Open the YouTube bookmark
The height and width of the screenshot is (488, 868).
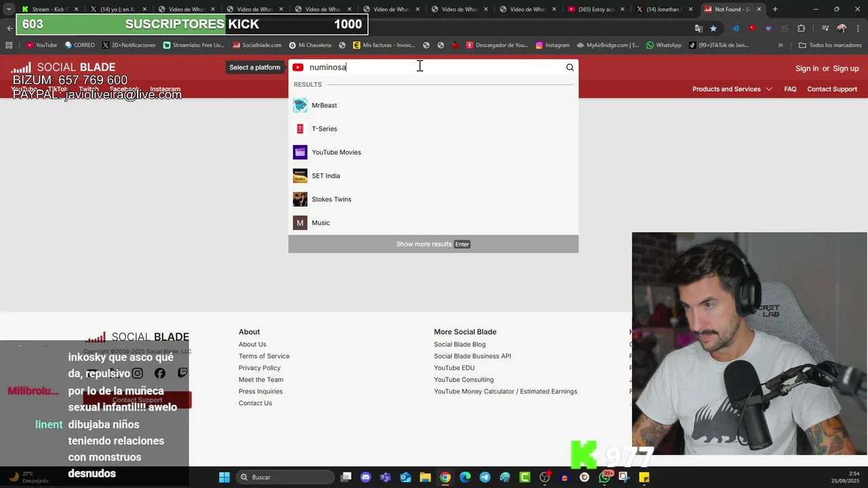tap(41, 45)
